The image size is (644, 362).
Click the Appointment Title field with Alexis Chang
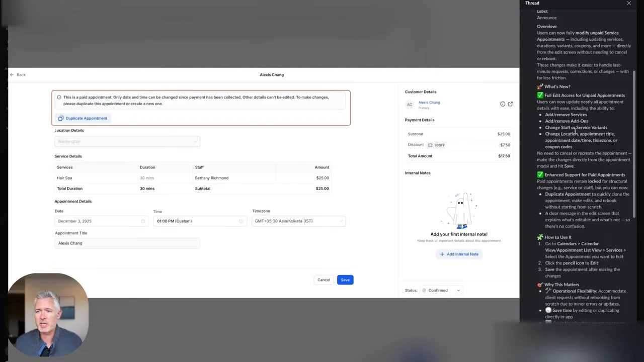pos(127,243)
